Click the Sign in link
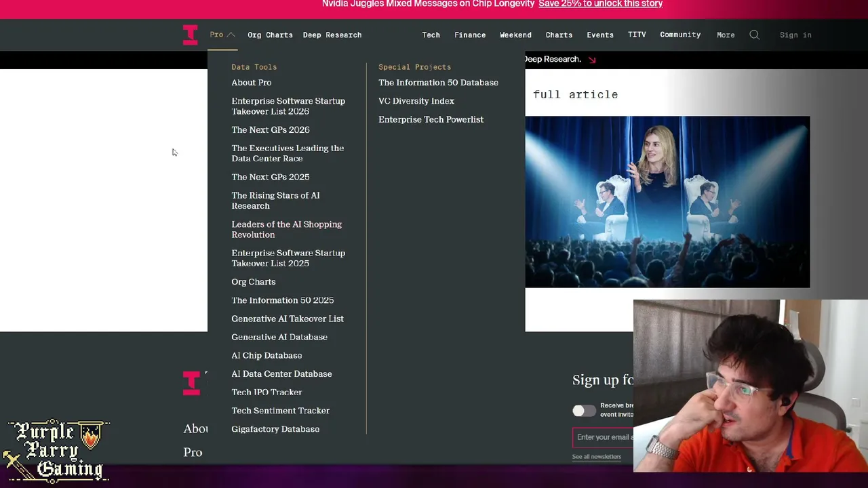Screen dimensions: 868x488 (795, 35)
